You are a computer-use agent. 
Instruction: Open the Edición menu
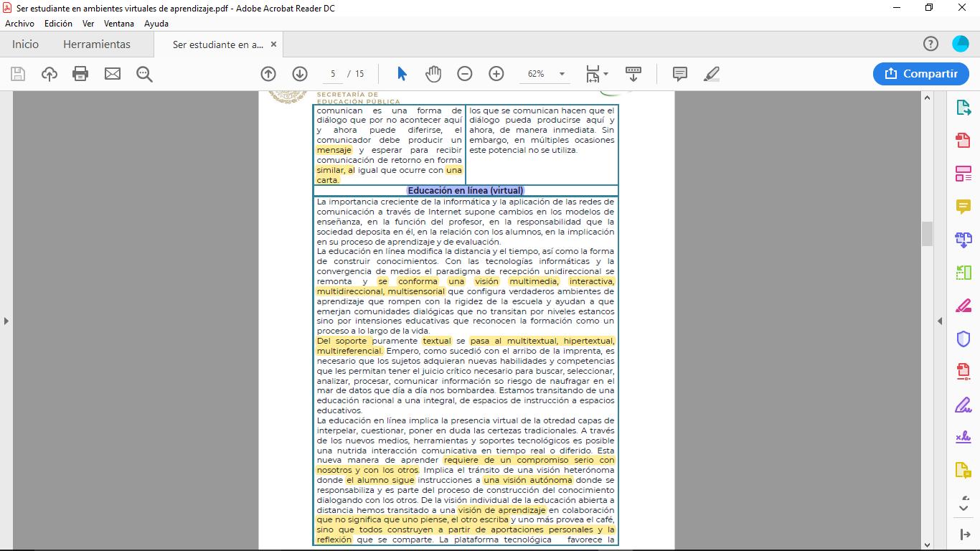(58, 24)
